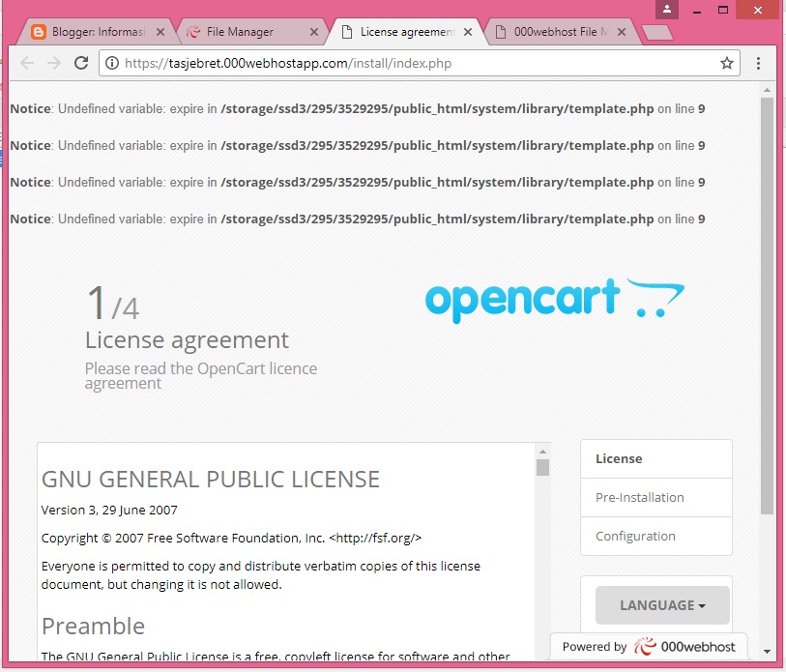Close the Blogger tab

(160, 32)
